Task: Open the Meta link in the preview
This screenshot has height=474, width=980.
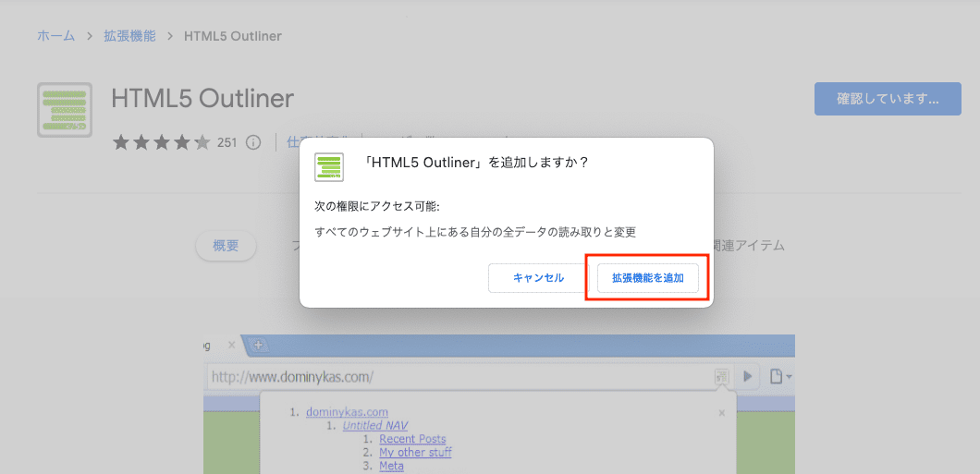Action: [x=391, y=466]
